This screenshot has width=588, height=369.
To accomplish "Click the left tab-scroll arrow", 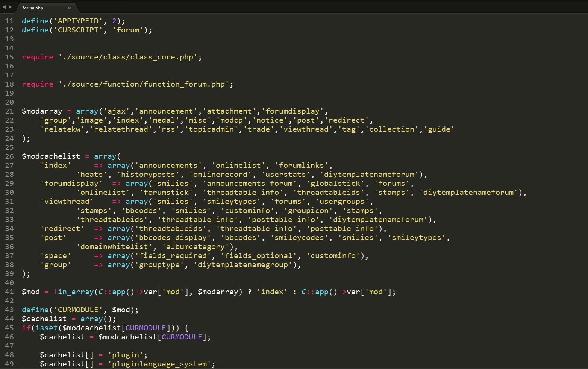I will coord(4,7).
